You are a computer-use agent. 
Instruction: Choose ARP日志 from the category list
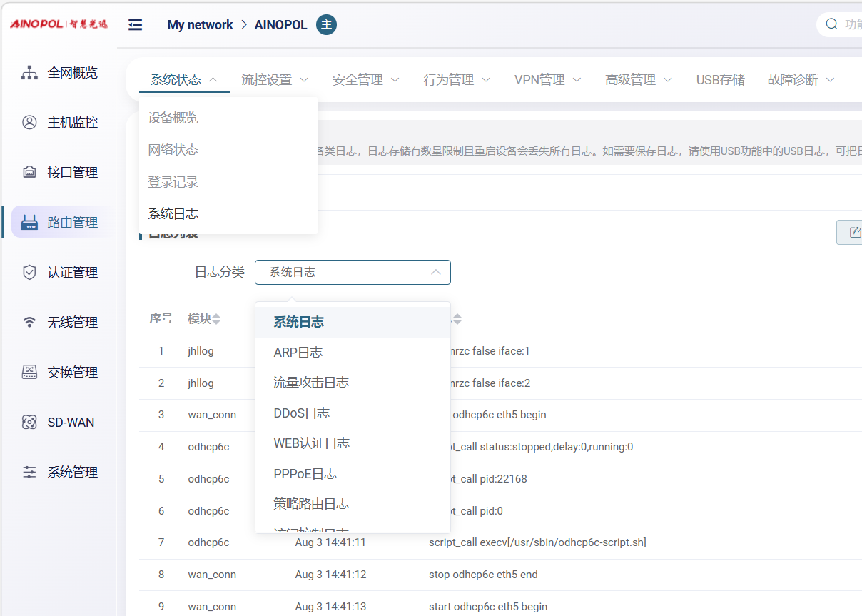click(x=298, y=353)
